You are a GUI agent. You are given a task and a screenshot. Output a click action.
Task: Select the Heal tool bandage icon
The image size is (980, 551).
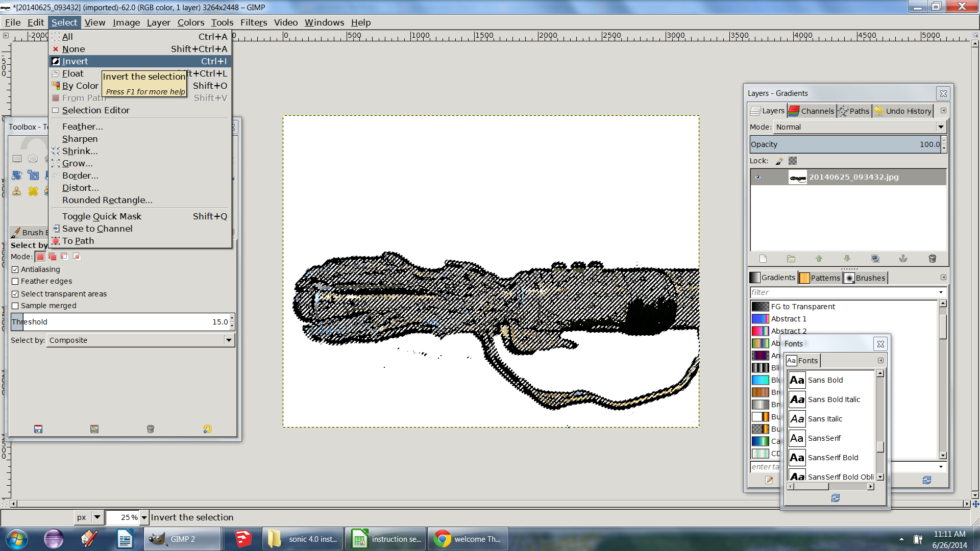tap(33, 191)
